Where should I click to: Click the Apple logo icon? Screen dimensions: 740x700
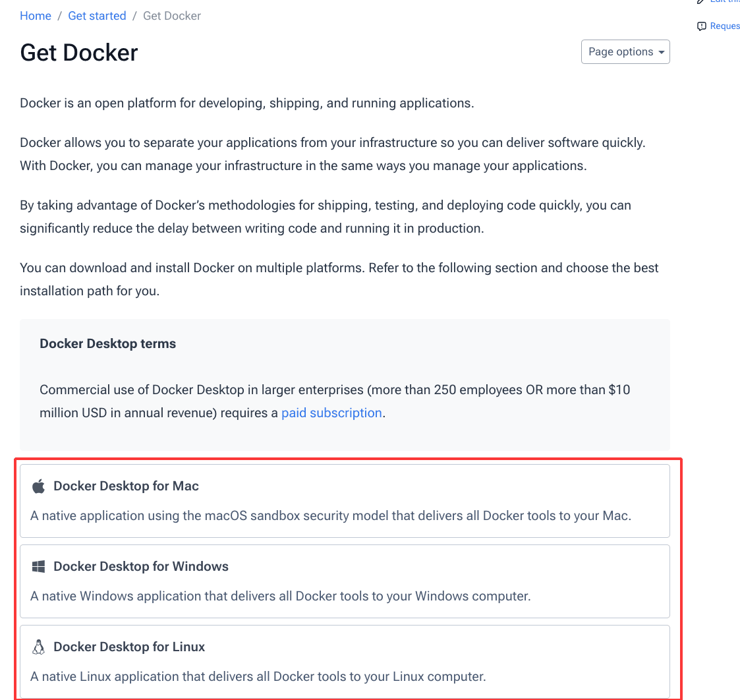coord(39,487)
